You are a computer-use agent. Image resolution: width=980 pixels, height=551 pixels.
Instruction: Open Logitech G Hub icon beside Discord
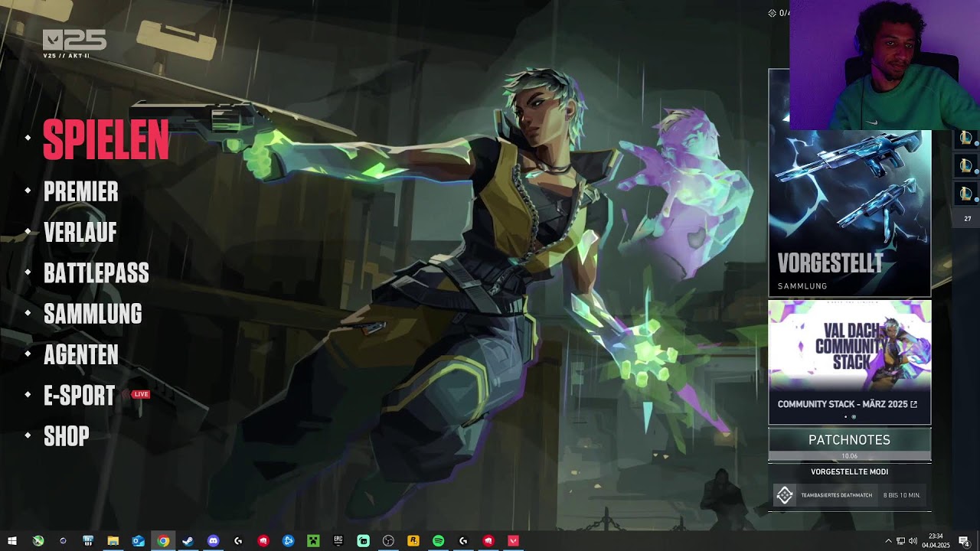click(x=238, y=541)
